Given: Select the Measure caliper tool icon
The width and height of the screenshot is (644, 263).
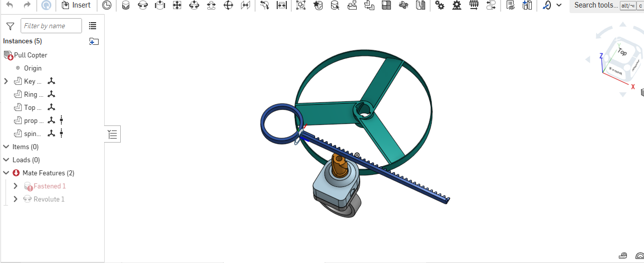Looking at the screenshot, I should (x=547, y=5).
